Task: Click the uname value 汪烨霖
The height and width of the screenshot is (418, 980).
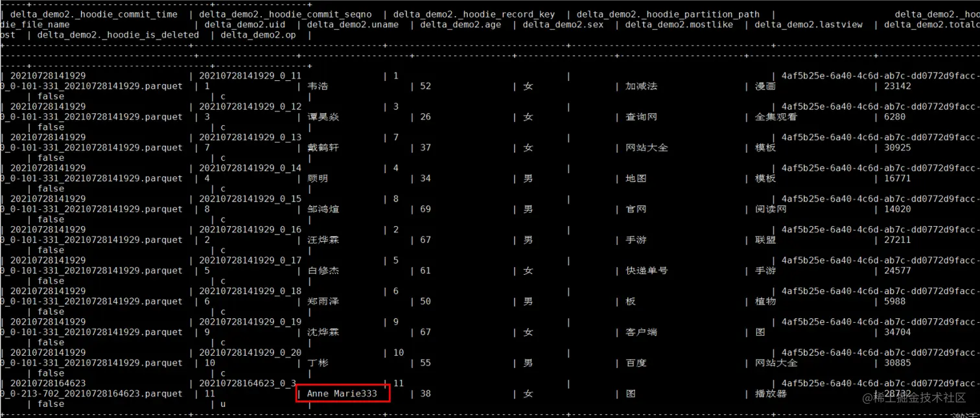Action: tap(323, 240)
